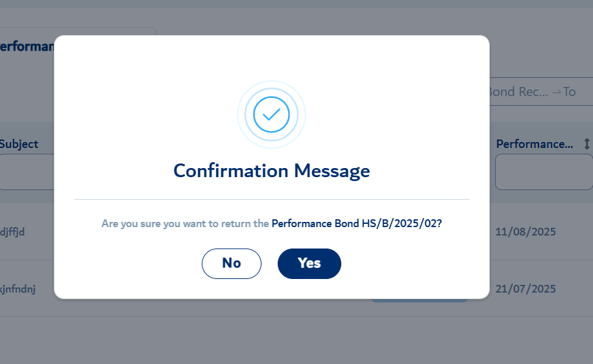Open the Performance tab heading at top

point(27,46)
